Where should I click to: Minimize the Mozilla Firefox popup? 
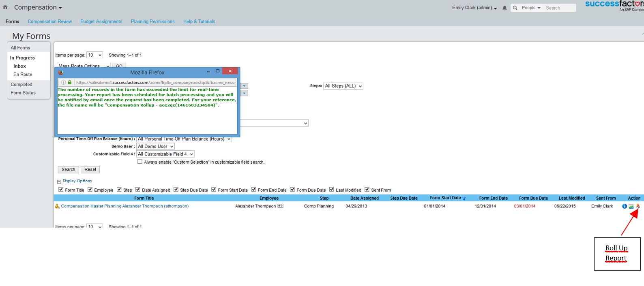pos(208,72)
